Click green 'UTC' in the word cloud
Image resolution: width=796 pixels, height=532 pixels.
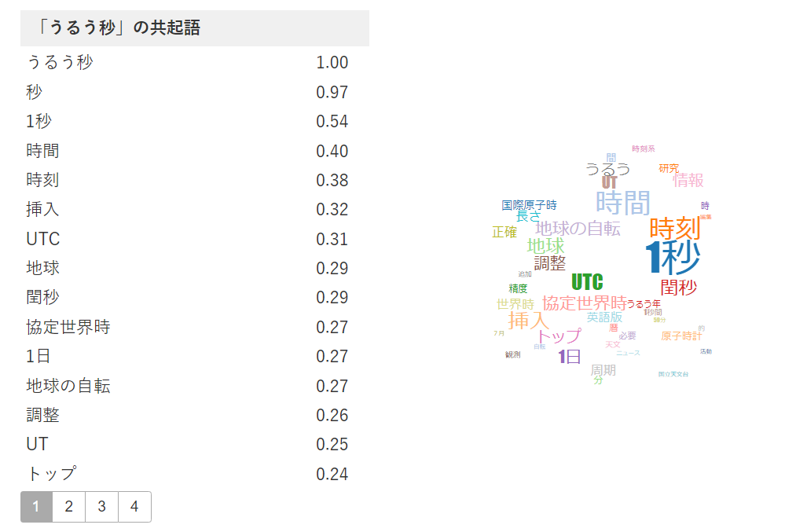(x=587, y=282)
